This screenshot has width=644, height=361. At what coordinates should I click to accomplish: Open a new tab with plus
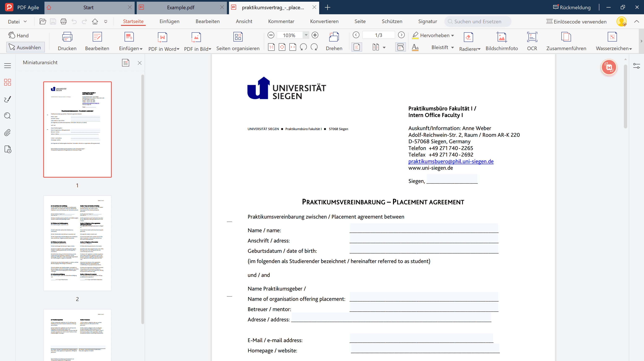point(327,8)
